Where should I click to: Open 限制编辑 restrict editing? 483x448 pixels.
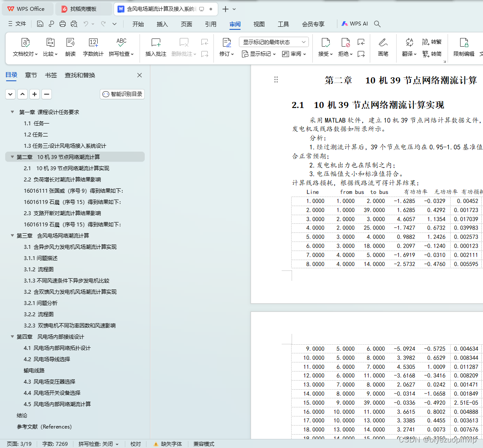[464, 47]
